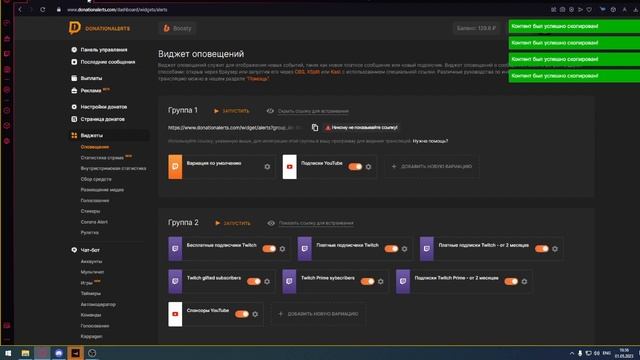Open Страница донатов section
The image size is (640, 360).
point(102,119)
